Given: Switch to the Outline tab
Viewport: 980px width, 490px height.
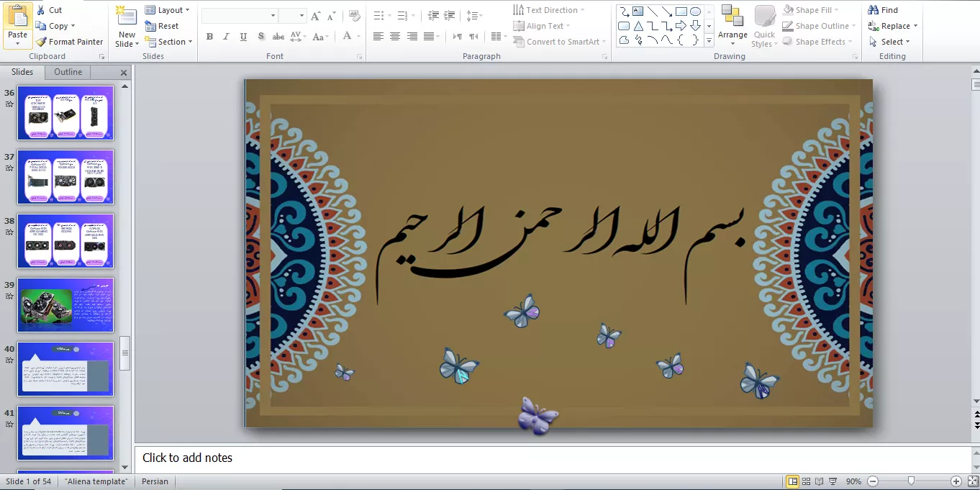Looking at the screenshot, I should click(68, 72).
